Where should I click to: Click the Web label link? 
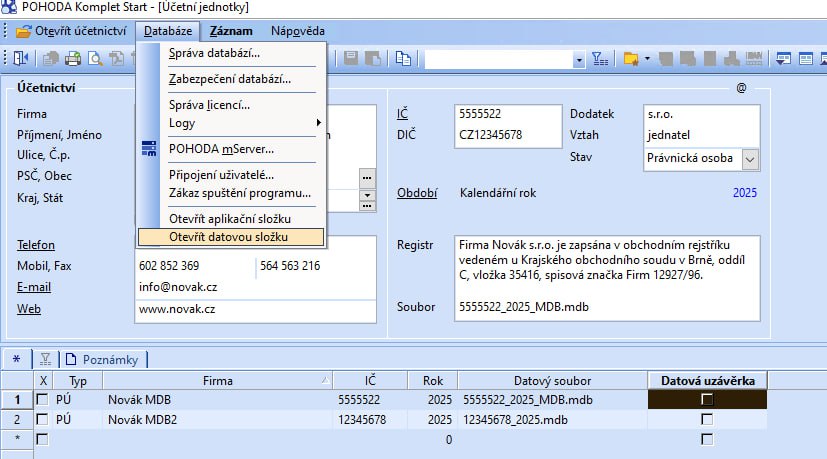(28, 309)
